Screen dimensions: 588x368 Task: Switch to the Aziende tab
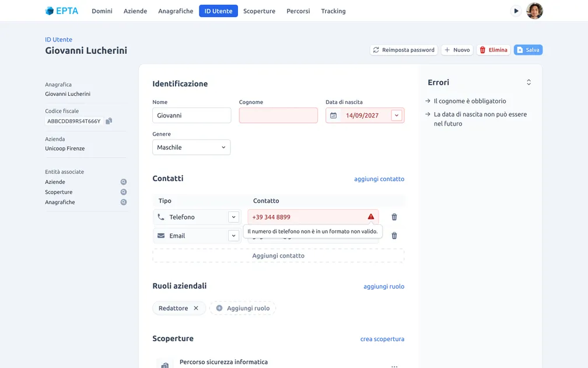tap(135, 11)
